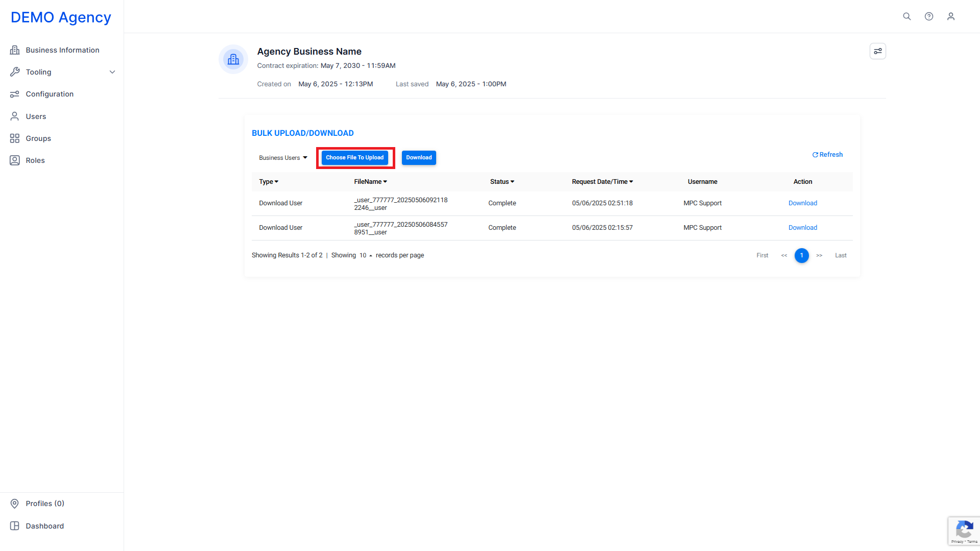Go to First page of results
The height and width of the screenshot is (551, 980).
point(762,255)
